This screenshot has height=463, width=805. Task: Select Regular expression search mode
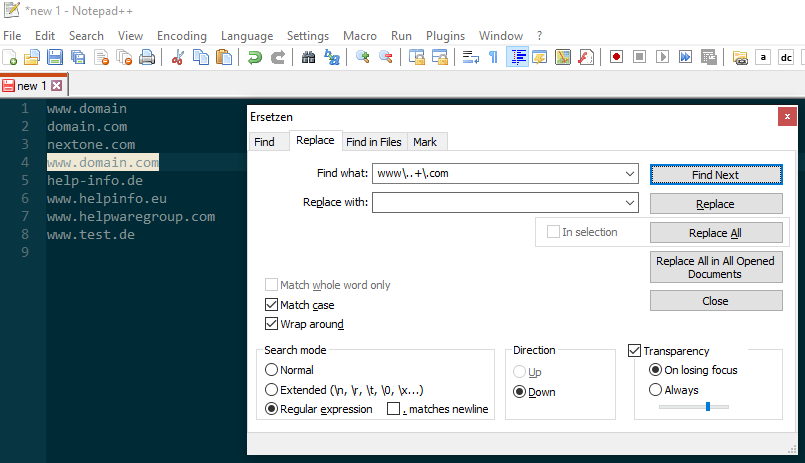[271, 409]
